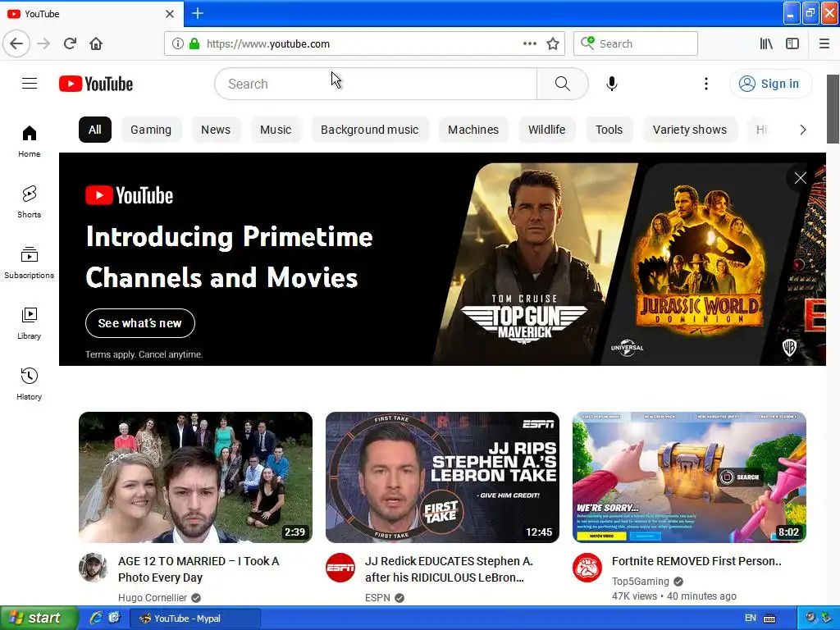Select the Music category chip
This screenshot has width=840, height=630.
[x=276, y=130]
